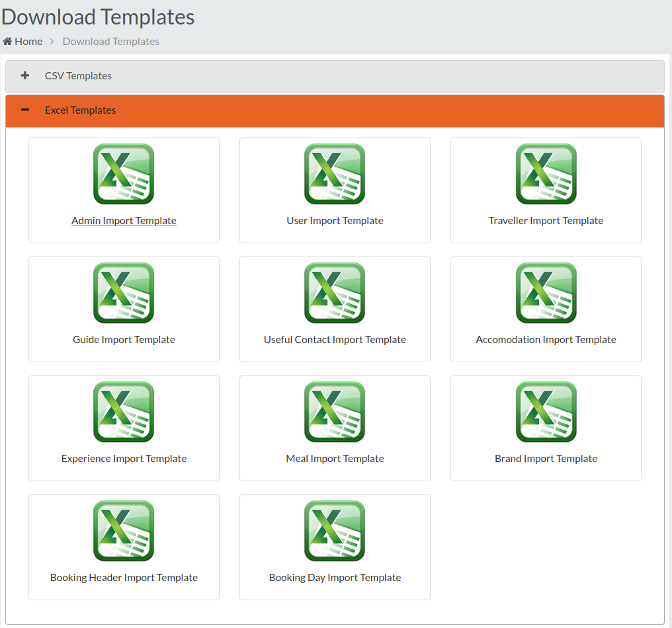Open the Booking Header Import Template link
The width and height of the screenshot is (672, 628).
coord(124,578)
